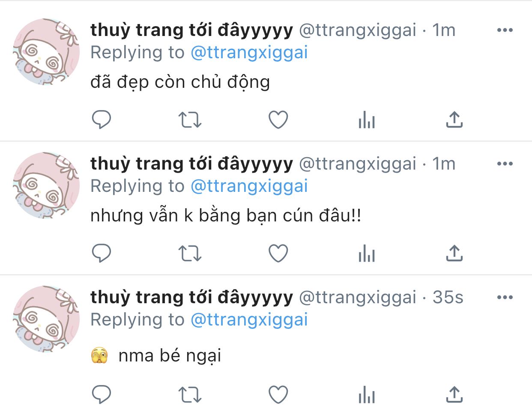Open @ttrangxiggai mention link in first tweet
The width and height of the screenshot is (532, 415).
pos(249,53)
